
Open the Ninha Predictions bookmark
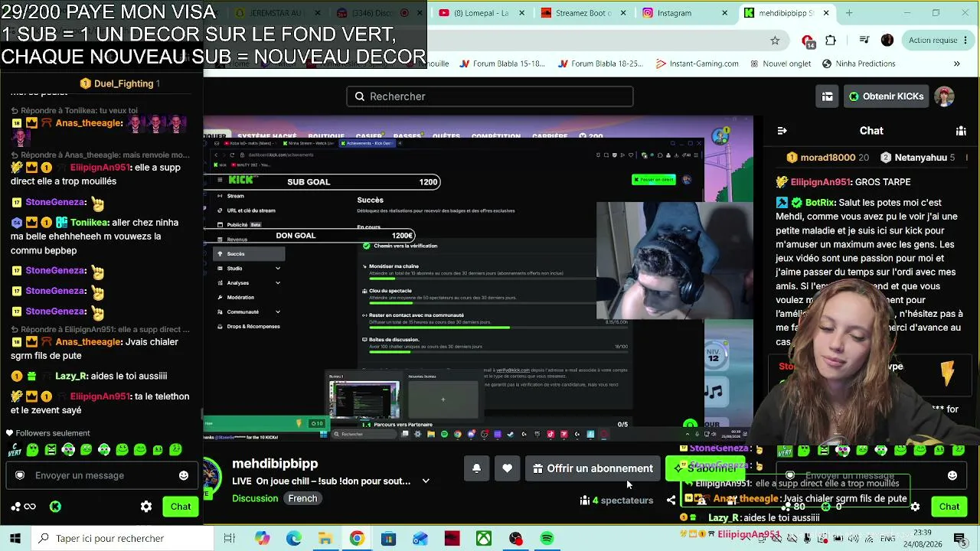point(858,64)
